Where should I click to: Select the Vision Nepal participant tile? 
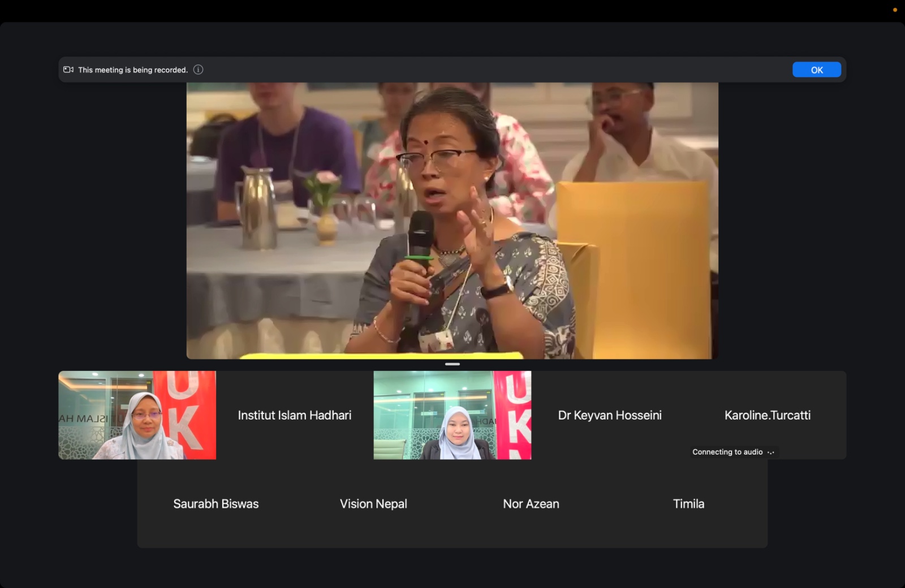click(x=373, y=504)
